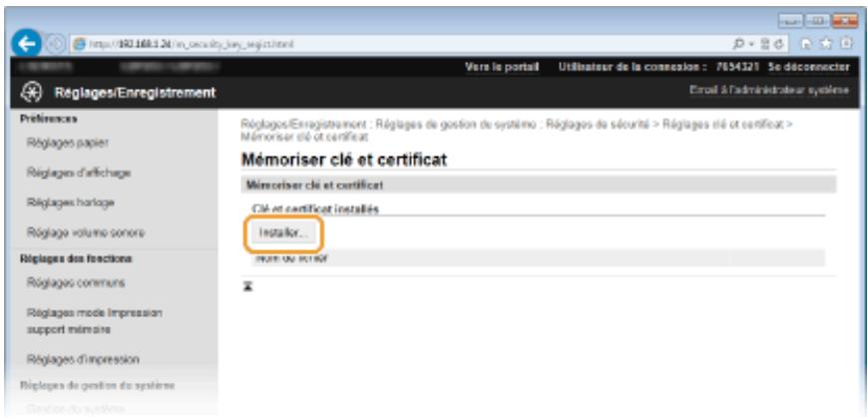Screen dimensions: 868x417
Task: Click the 'Installer...' button
Action: tap(283, 233)
